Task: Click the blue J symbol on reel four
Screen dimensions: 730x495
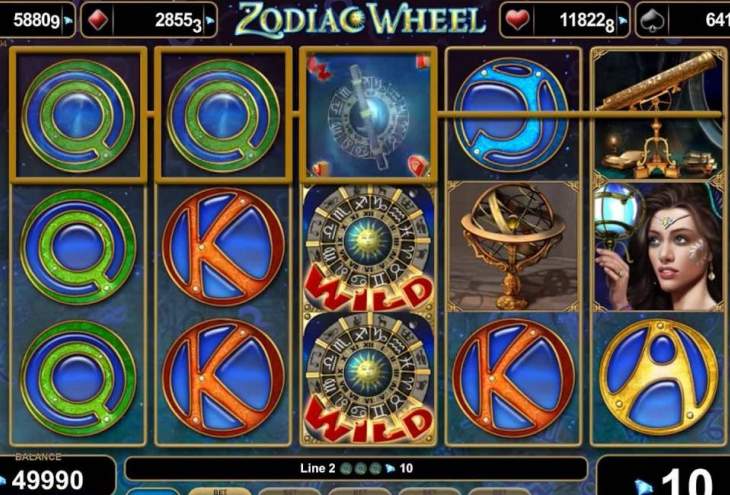Action: click(x=511, y=115)
